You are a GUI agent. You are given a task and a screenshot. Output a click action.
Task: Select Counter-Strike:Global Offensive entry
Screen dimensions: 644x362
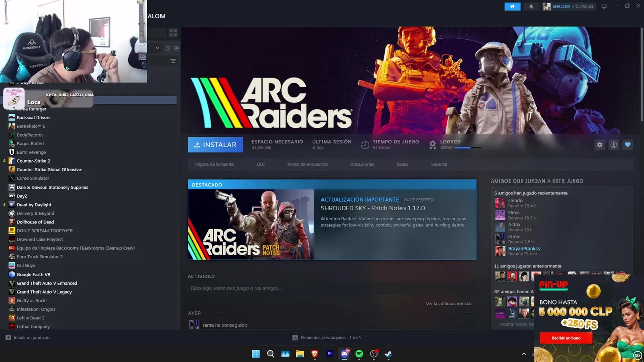(49, 170)
